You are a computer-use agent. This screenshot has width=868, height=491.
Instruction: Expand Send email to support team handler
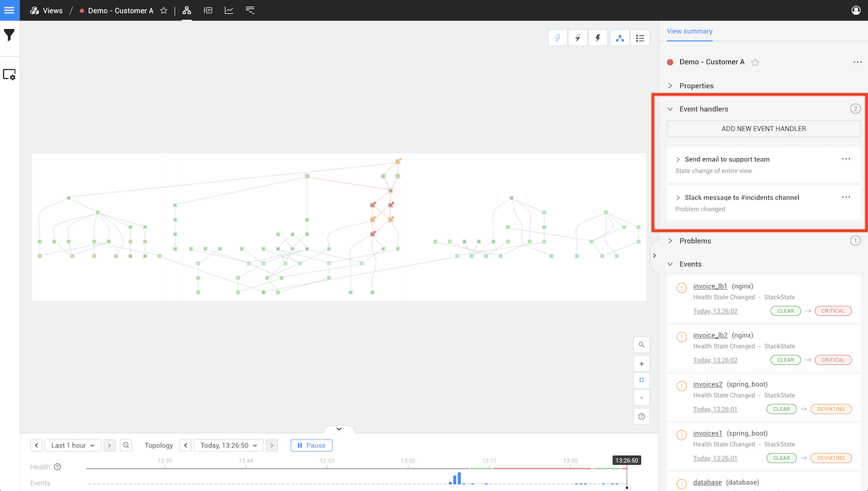(x=678, y=160)
